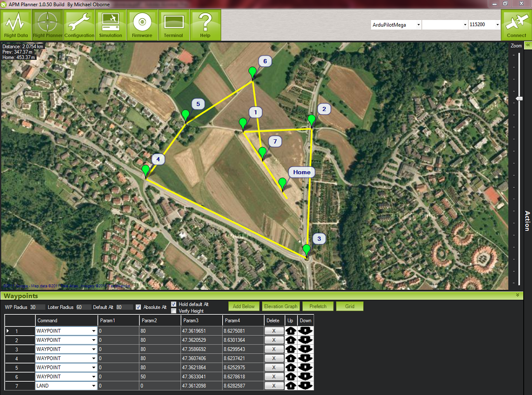The height and width of the screenshot is (395, 532).
Task: Click the Grid button
Action: 350,306
